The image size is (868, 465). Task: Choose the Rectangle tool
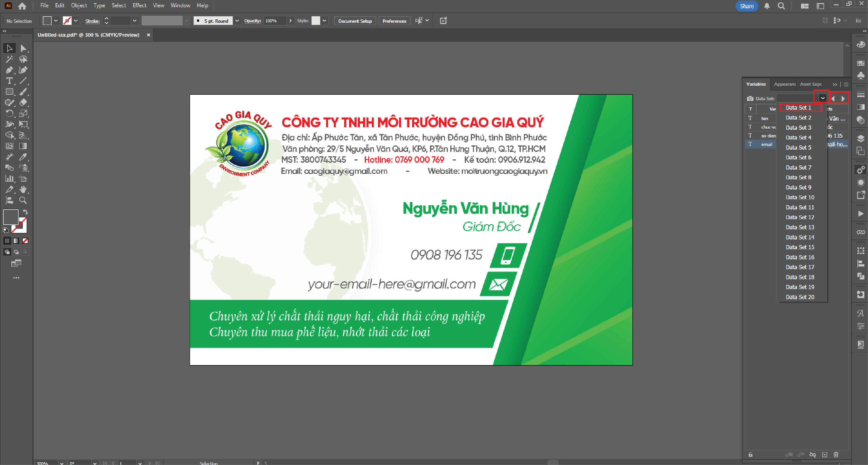(x=9, y=91)
